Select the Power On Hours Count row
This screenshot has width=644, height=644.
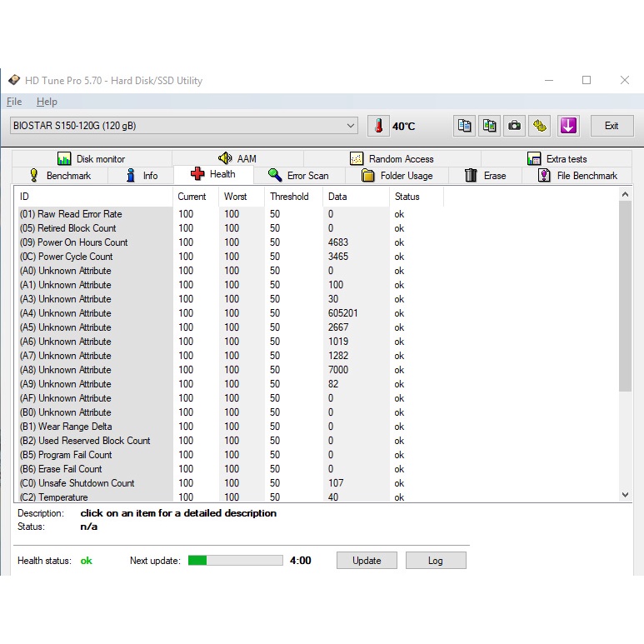[82, 242]
